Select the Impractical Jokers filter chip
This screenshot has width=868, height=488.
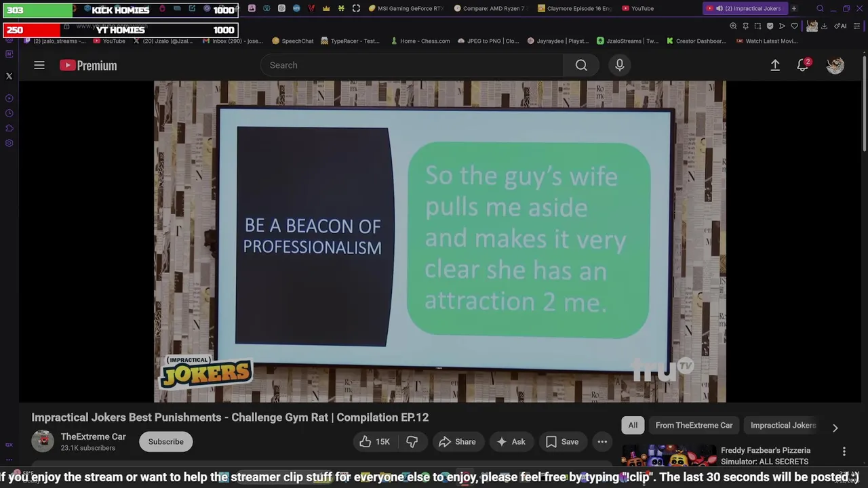pos(783,425)
